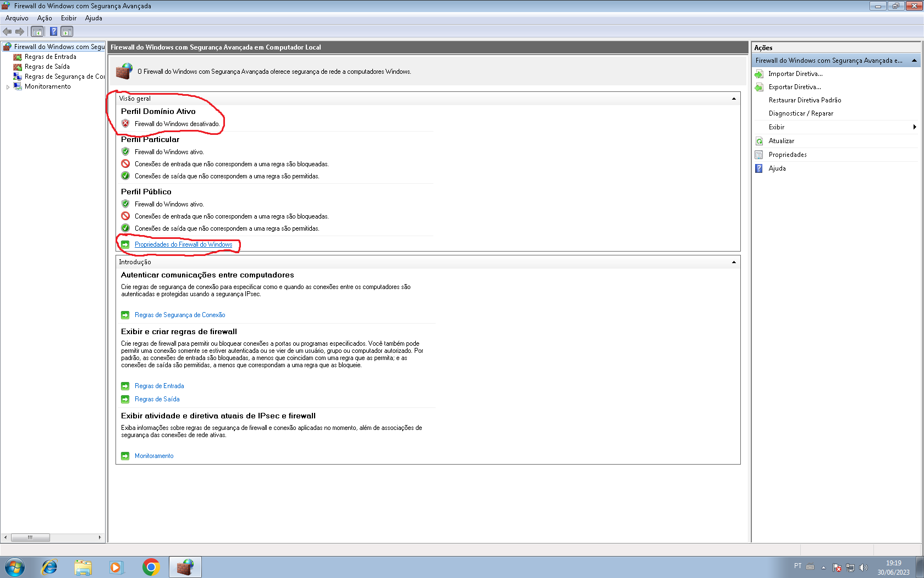
Task: Show hidden tray icons arrow
Action: [823, 568]
